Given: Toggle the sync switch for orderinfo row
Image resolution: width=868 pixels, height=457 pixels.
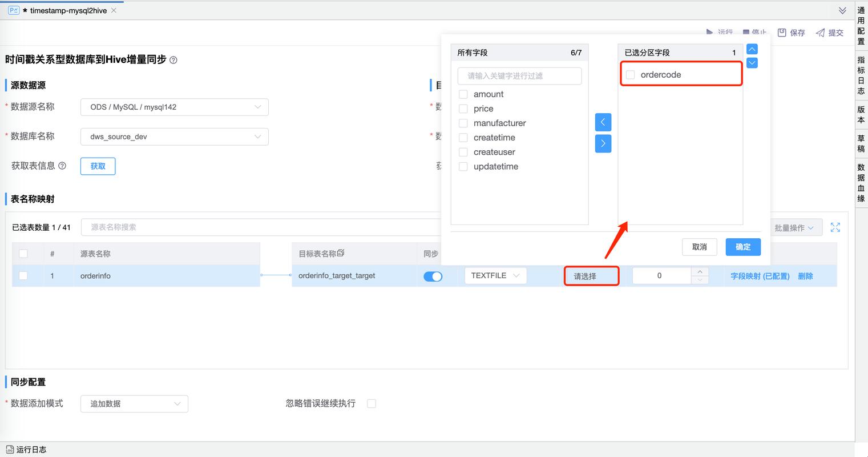Looking at the screenshot, I should click(433, 276).
